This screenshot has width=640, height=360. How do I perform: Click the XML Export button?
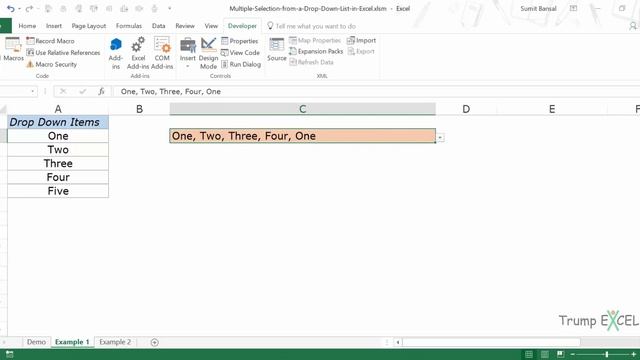tap(361, 51)
